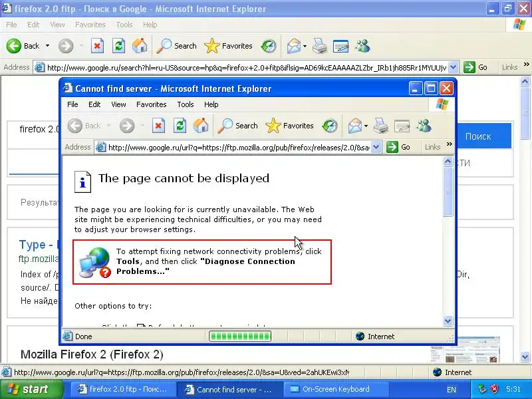
Task: Click Back button in Google search window
Action: 23,46
